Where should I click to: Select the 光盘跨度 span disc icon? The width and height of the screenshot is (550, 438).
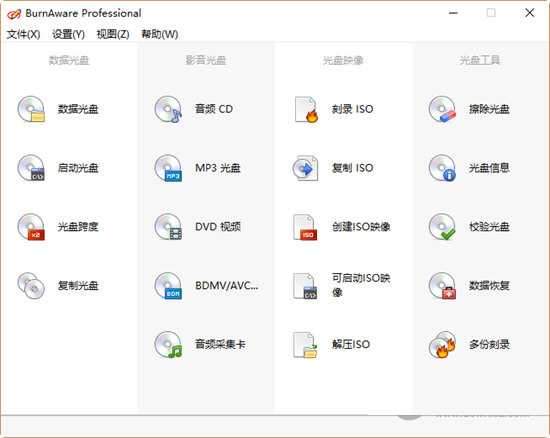pyautogui.click(x=31, y=227)
